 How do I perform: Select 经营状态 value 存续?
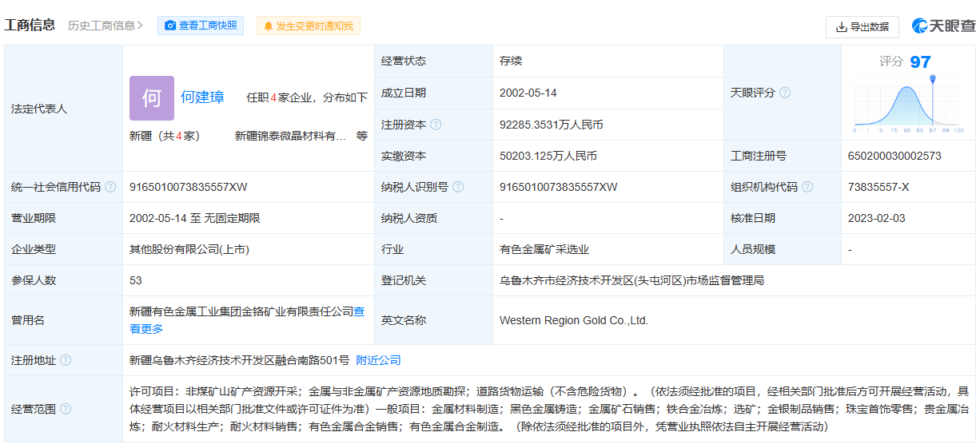tap(511, 61)
